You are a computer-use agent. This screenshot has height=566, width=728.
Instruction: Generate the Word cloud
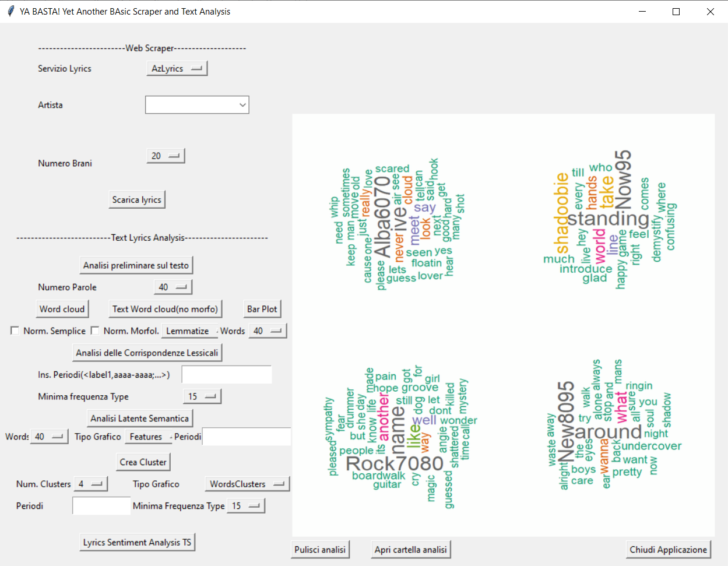click(62, 309)
